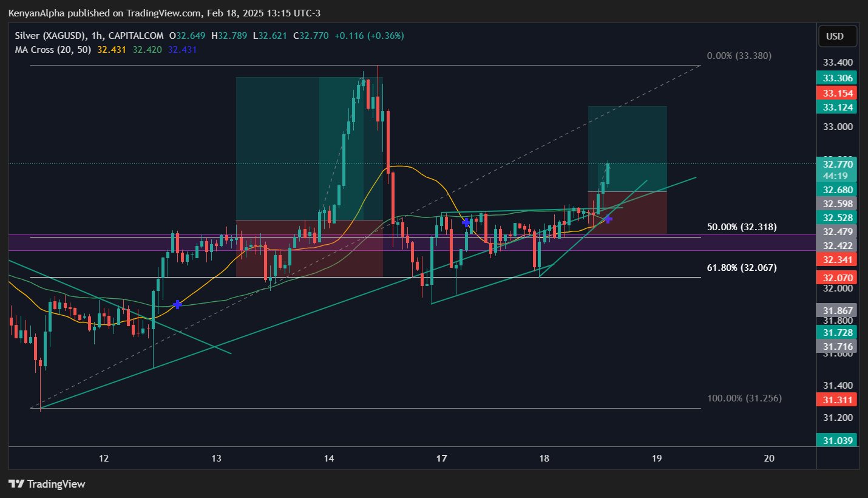Click date 17 on the time axis

click(441, 459)
